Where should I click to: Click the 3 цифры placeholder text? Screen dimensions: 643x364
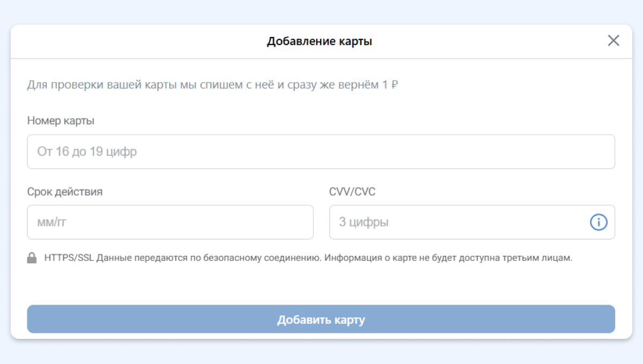pyautogui.click(x=363, y=222)
